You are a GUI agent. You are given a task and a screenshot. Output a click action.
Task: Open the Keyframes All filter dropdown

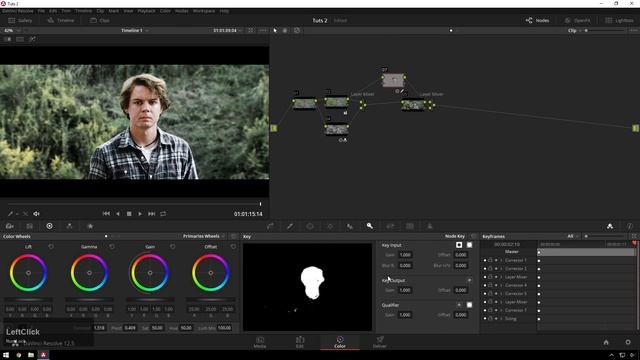click(573, 236)
